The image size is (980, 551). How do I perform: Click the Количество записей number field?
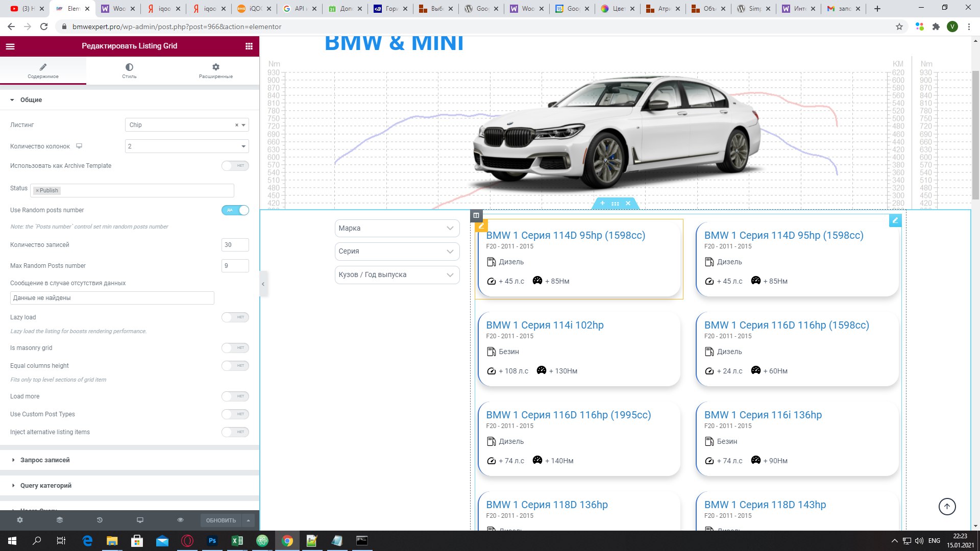tap(235, 245)
